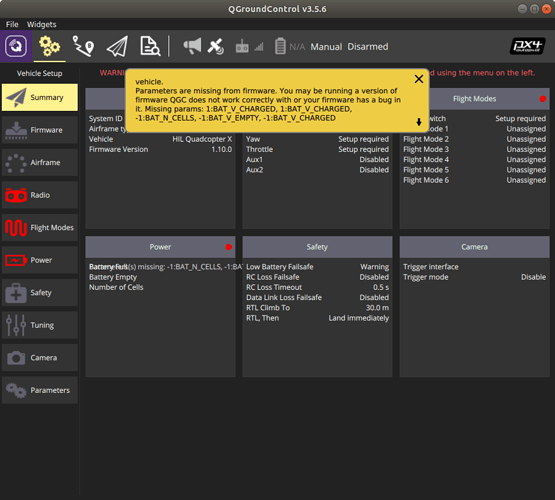Open the Firmware setup page
The height and width of the screenshot is (500, 555).
click(40, 130)
